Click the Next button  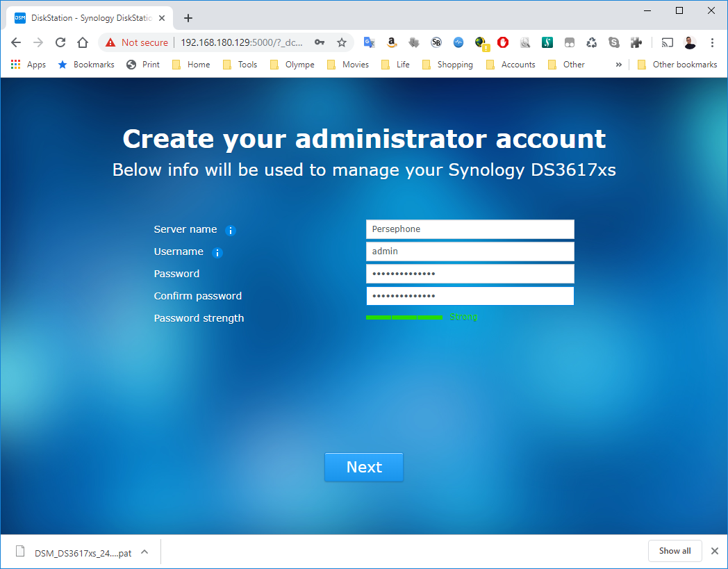pyautogui.click(x=364, y=467)
